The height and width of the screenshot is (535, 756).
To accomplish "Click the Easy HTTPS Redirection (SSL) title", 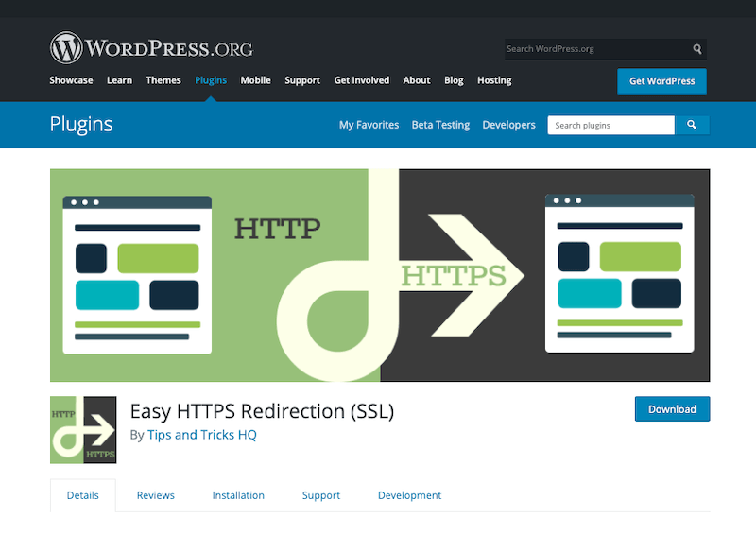I will coord(263,411).
